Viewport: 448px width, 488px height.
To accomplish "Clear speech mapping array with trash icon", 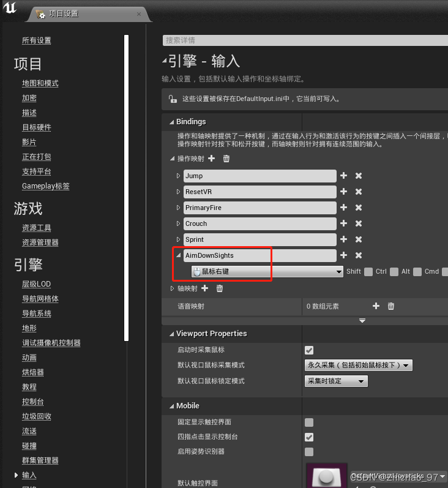I will coord(391,306).
